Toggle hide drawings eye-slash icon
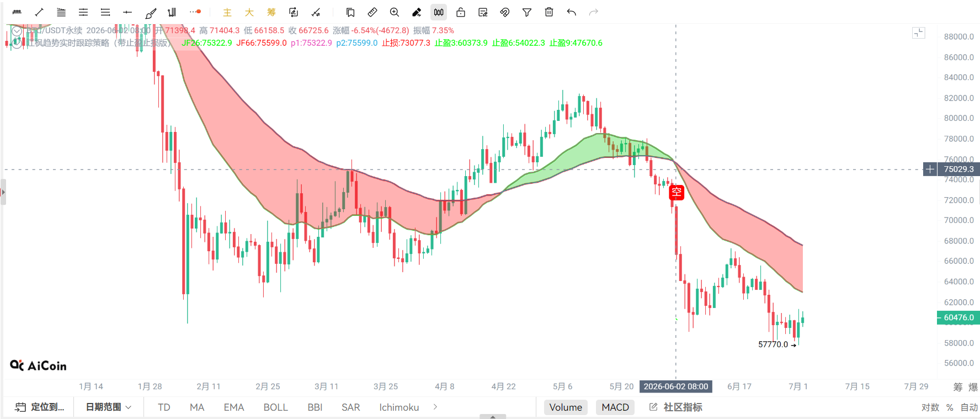This screenshot has height=419, width=980. click(505, 12)
